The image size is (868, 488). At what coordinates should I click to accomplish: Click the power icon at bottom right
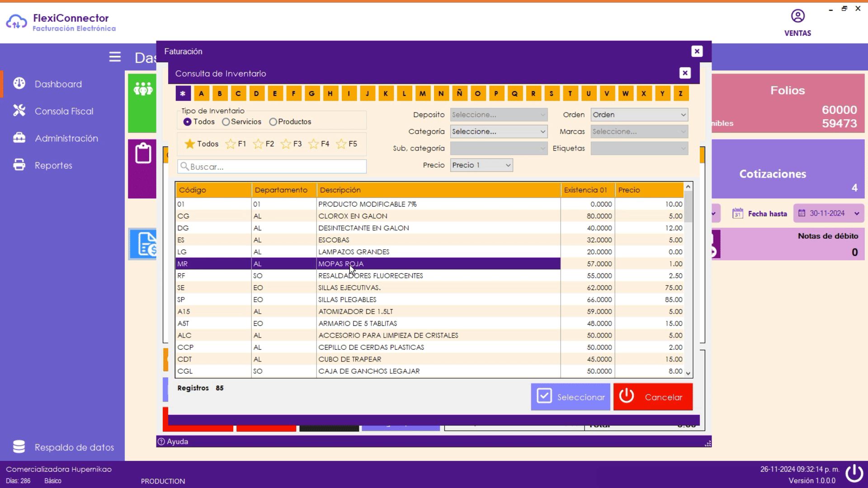pos(854,474)
